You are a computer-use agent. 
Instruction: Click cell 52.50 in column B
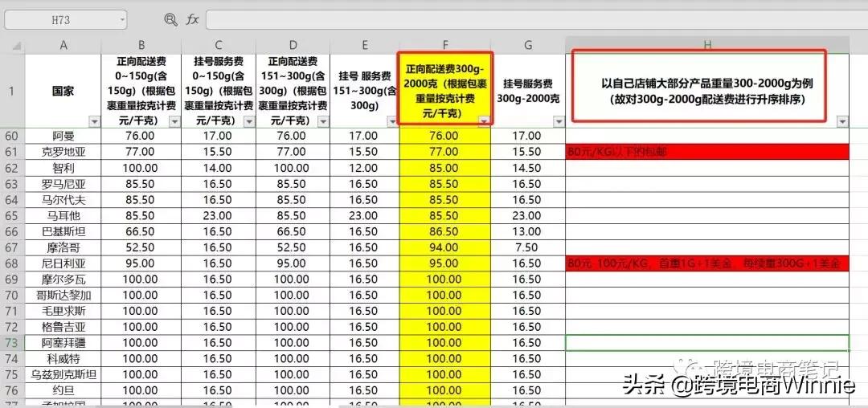click(141, 247)
